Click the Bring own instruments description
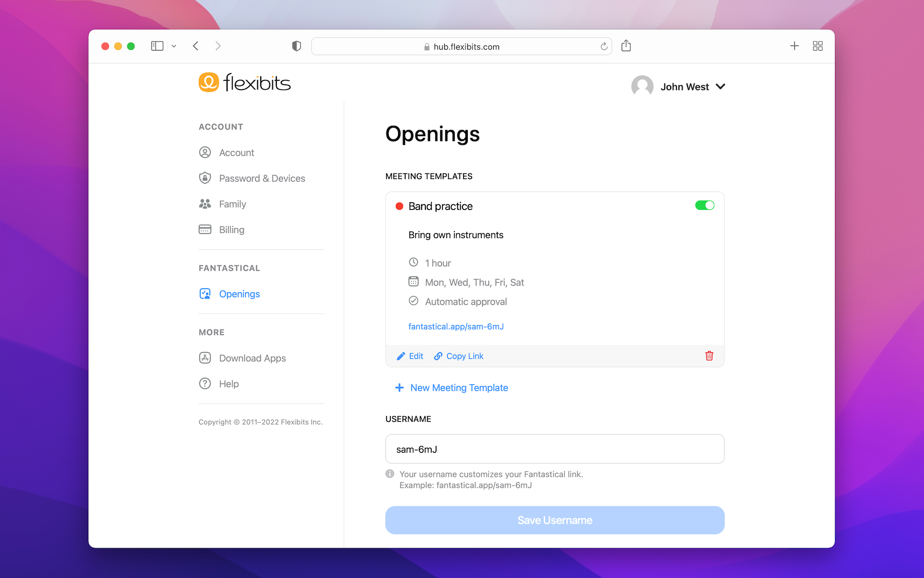Image resolution: width=924 pixels, height=578 pixels. (456, 235)
